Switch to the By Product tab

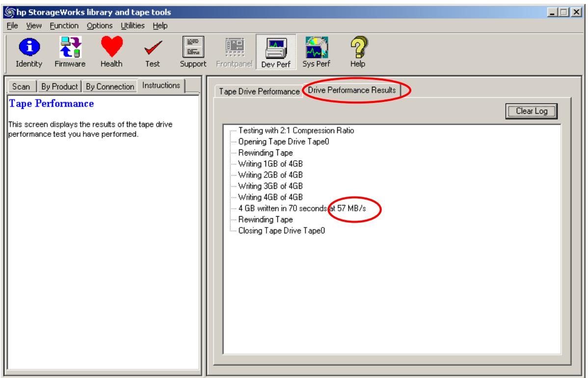(59, 87)
